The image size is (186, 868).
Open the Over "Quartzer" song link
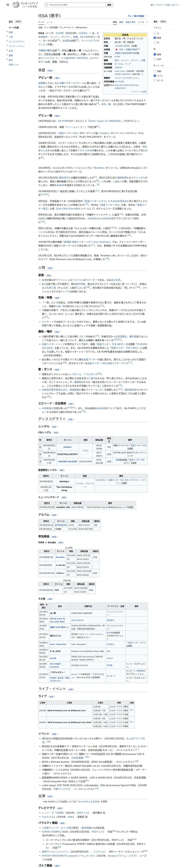pos(58,644)
